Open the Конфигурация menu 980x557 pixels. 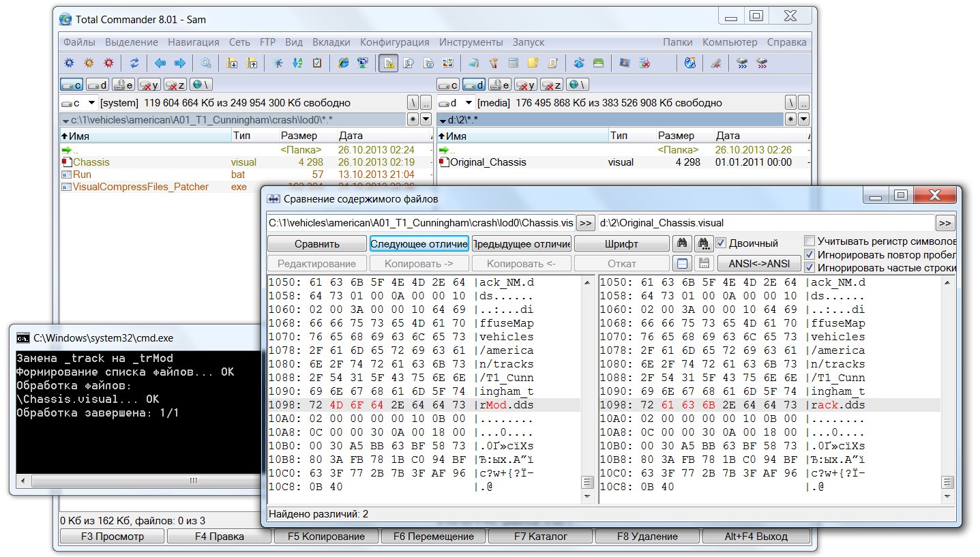[394, 42]
